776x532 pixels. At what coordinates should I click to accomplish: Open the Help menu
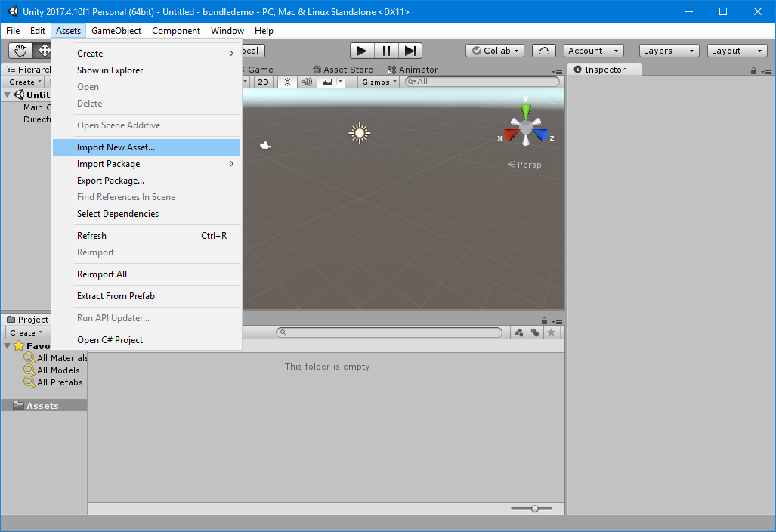pyautogui.click(x=264, y=31)
